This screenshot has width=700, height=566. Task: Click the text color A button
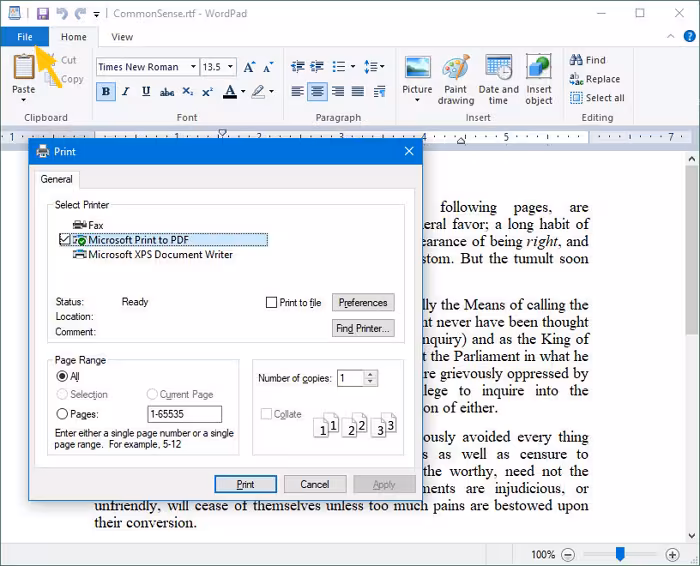(230, 92)
